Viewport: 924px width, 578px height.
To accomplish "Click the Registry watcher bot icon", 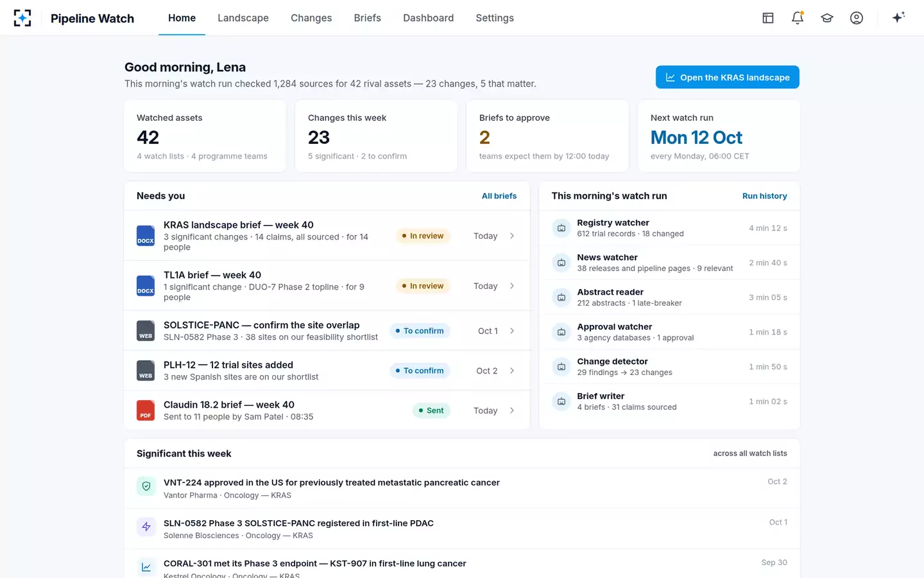I will (561, 228).
